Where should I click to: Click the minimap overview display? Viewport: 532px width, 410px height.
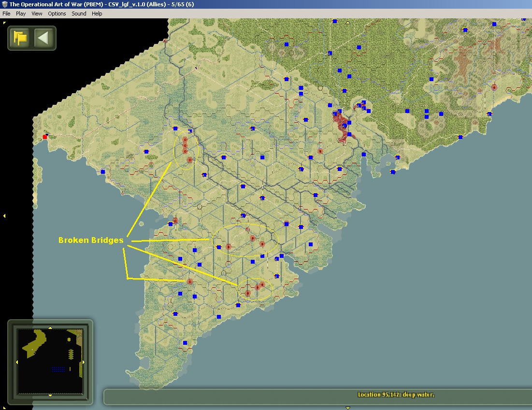tap(50, 362)
